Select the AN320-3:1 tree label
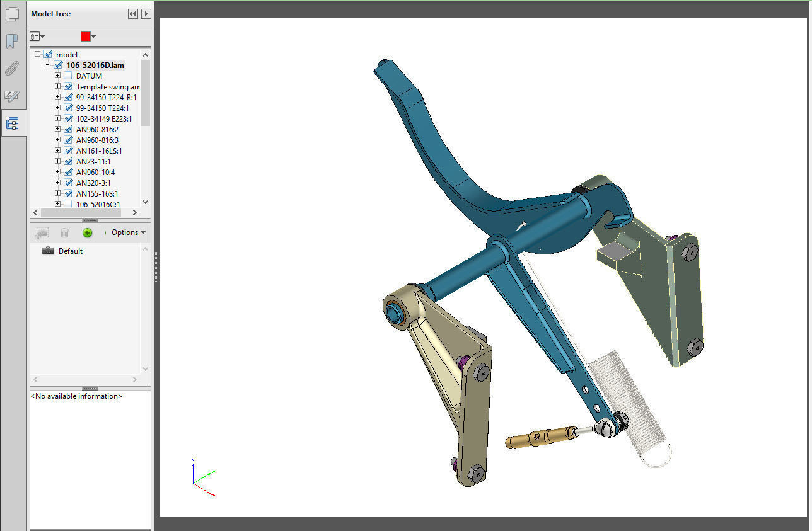This screenshot has height=531, width=812. click(93, 183)
